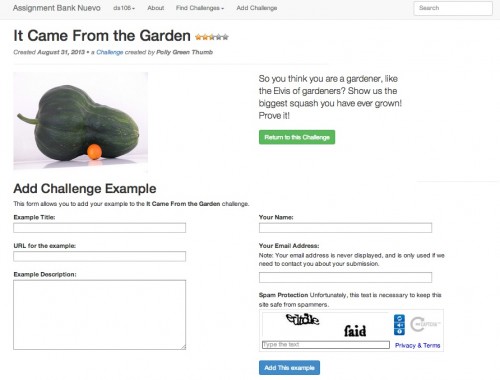Viewport: 500px width, 380px height.
Task: Click the squash photo thumbnail
Action: [81, 121]
